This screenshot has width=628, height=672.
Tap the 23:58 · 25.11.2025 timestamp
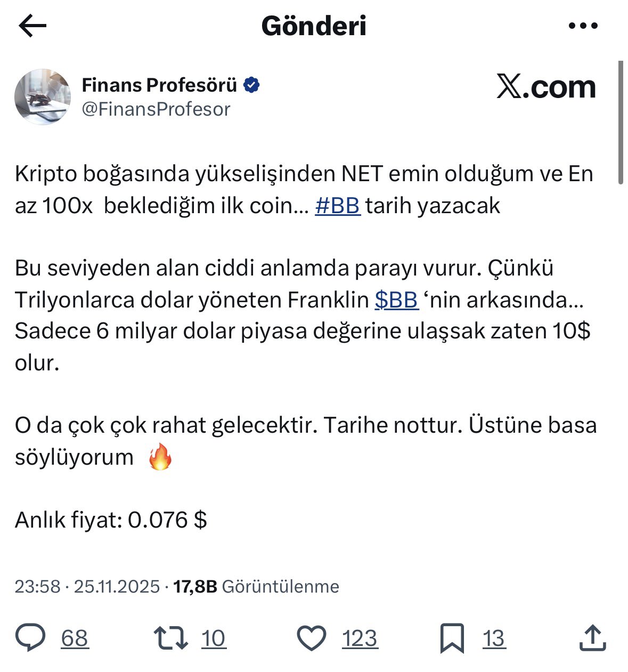(x=87, y=587)
